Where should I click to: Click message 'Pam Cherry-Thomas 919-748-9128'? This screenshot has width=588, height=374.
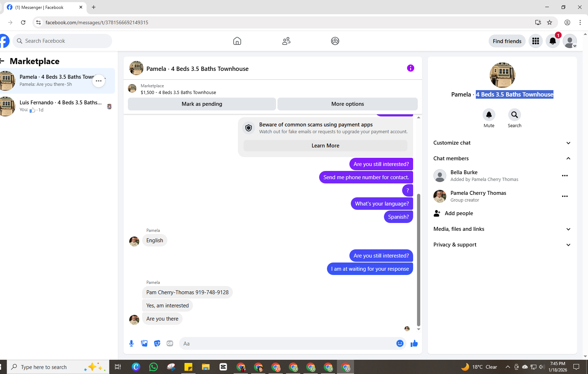click(x=187, y=292)
